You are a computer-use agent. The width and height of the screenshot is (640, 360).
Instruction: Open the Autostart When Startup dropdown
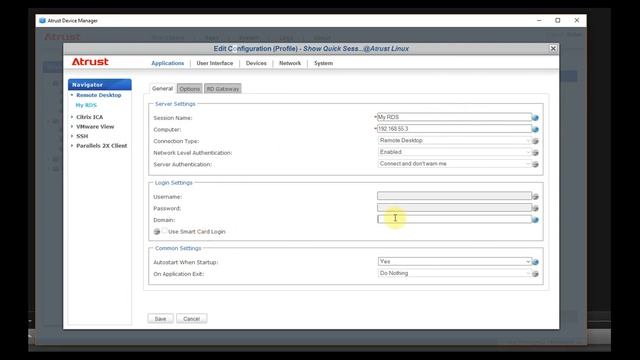[x=454, y=261]
